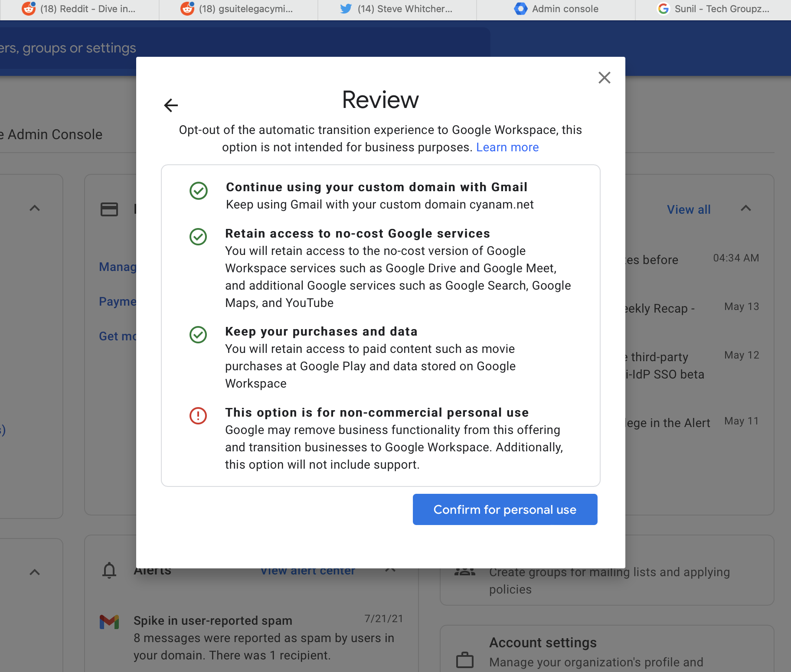Screen dimensions: 791x672
Task: Click the green checkmark beside Retain access item
Action: [x=198, y=237]
